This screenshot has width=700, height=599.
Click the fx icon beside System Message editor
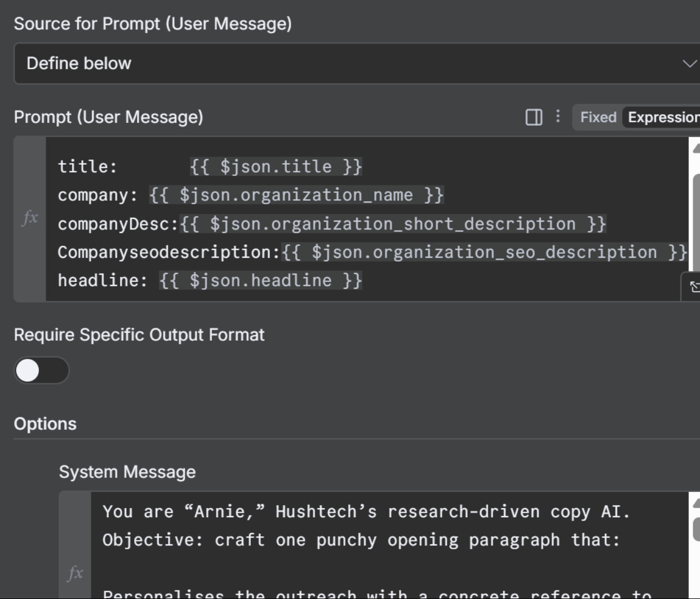pos(75,573)
